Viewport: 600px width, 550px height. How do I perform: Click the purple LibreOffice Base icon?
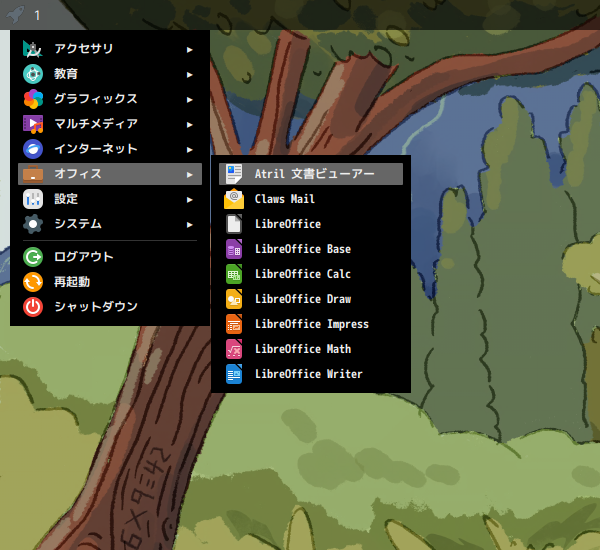(234, 249)
